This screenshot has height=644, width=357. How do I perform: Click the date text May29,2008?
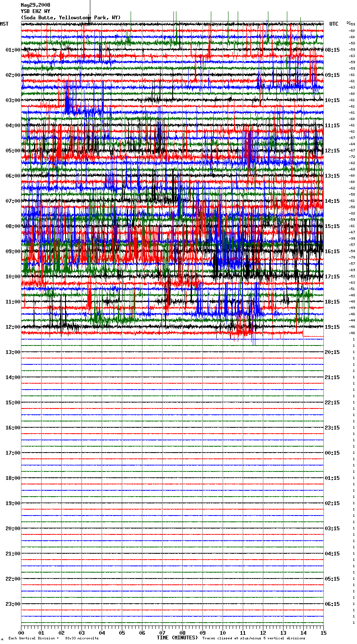tap(35, 5)
